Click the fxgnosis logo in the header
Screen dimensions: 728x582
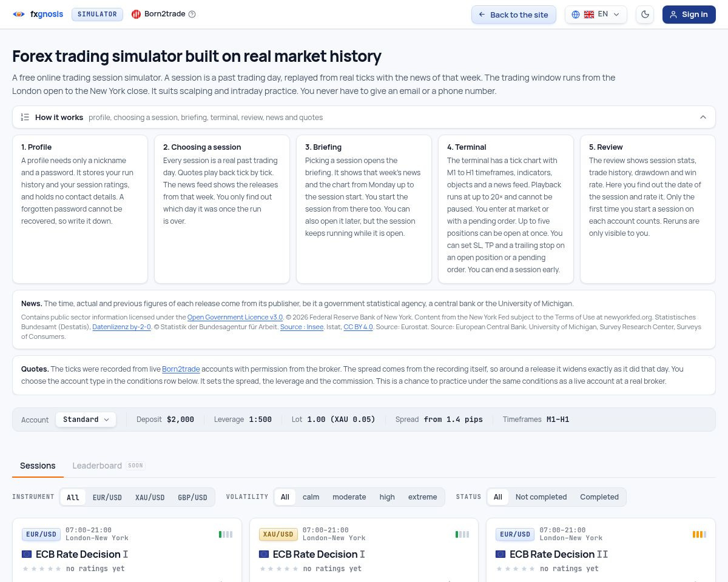pos(38,14)
